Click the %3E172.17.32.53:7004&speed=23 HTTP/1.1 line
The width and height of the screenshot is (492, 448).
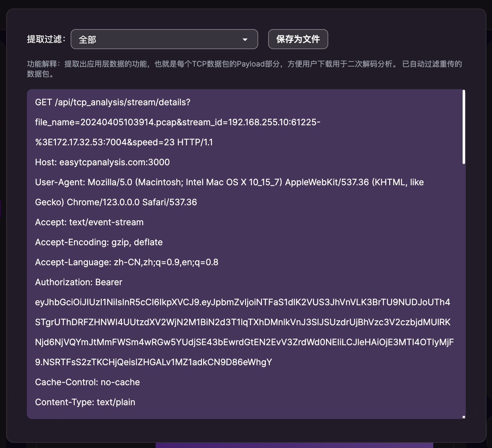(124, 142)
